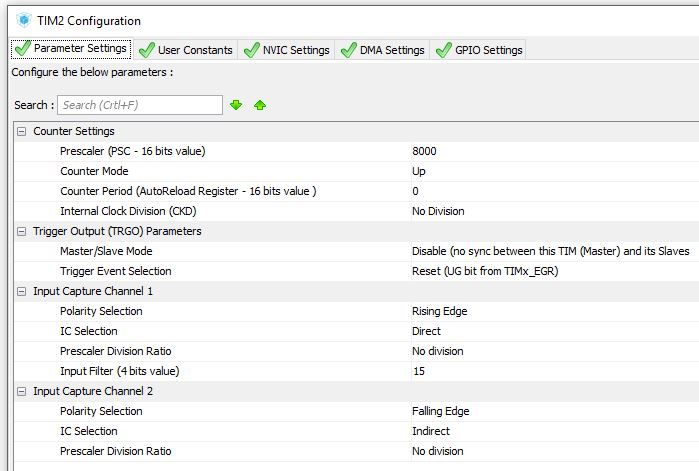
Task: Select the Master/Slave Mode parameter row
Action: (106, 251)
